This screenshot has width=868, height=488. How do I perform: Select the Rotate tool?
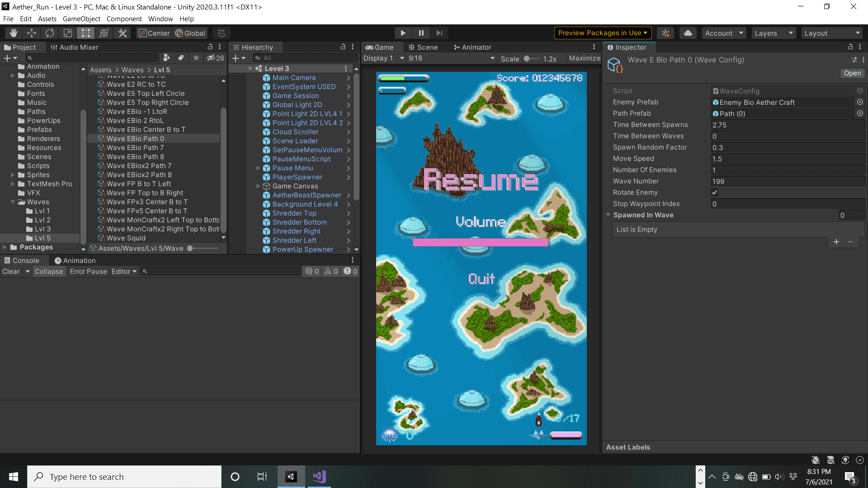click(x=50, y=33)
